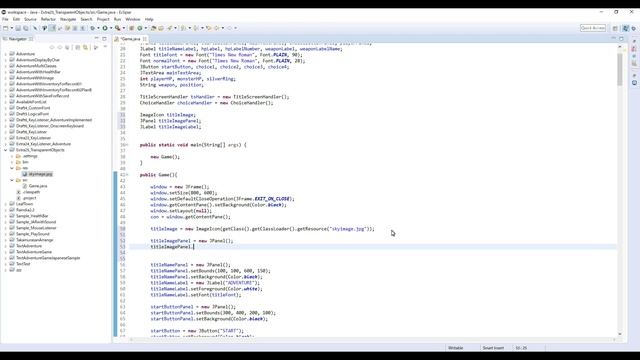Click the Quick Access field
This screenshot has width=640, height=360.
[593, 28]
